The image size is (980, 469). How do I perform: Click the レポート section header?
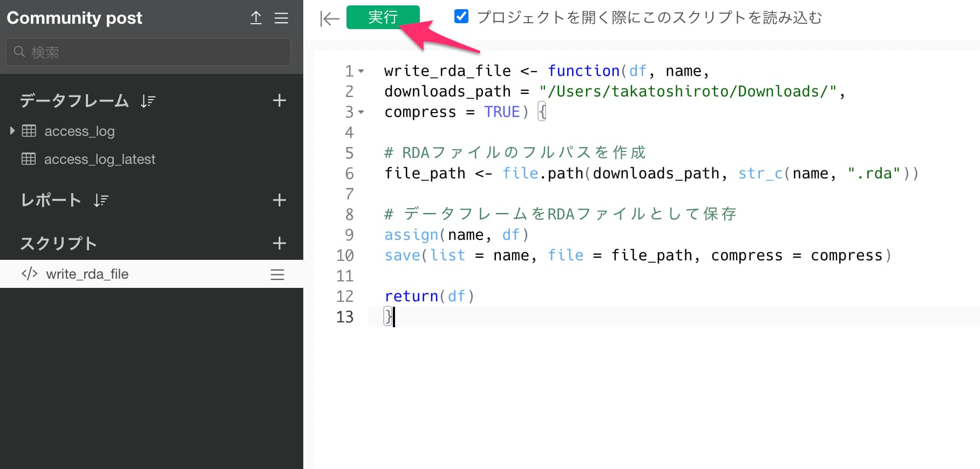pyautogui.click(x=51, y=200)
